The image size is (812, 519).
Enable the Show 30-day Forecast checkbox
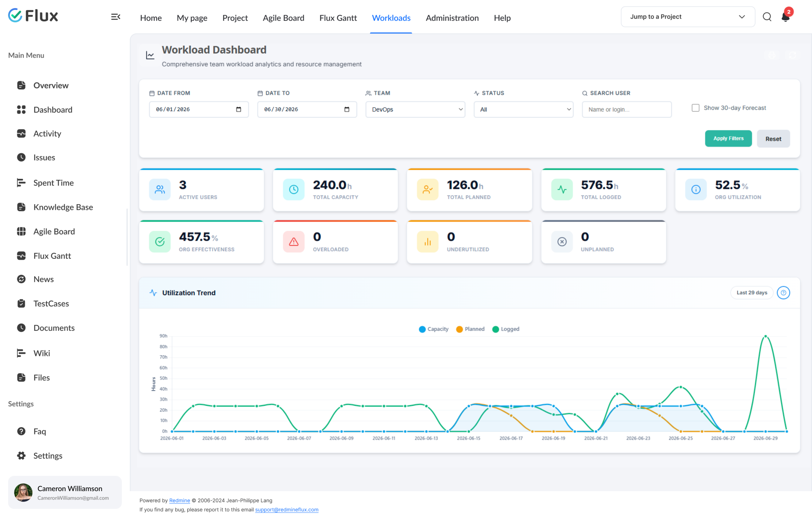(695, 108)
